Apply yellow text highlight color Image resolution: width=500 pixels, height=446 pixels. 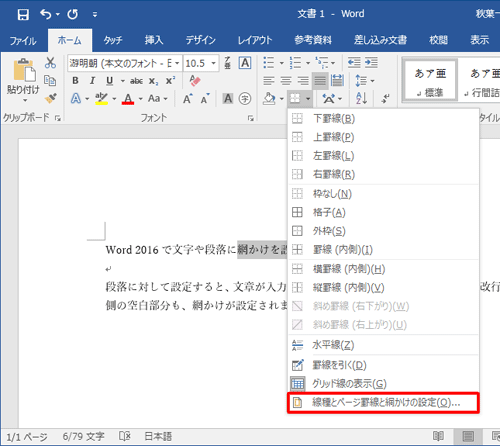tap(101, 99)
